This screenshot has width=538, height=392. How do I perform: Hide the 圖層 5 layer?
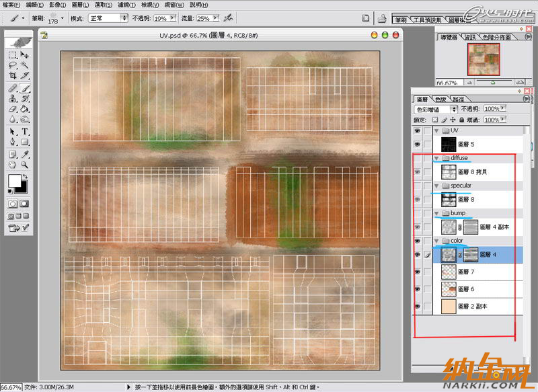417,144
